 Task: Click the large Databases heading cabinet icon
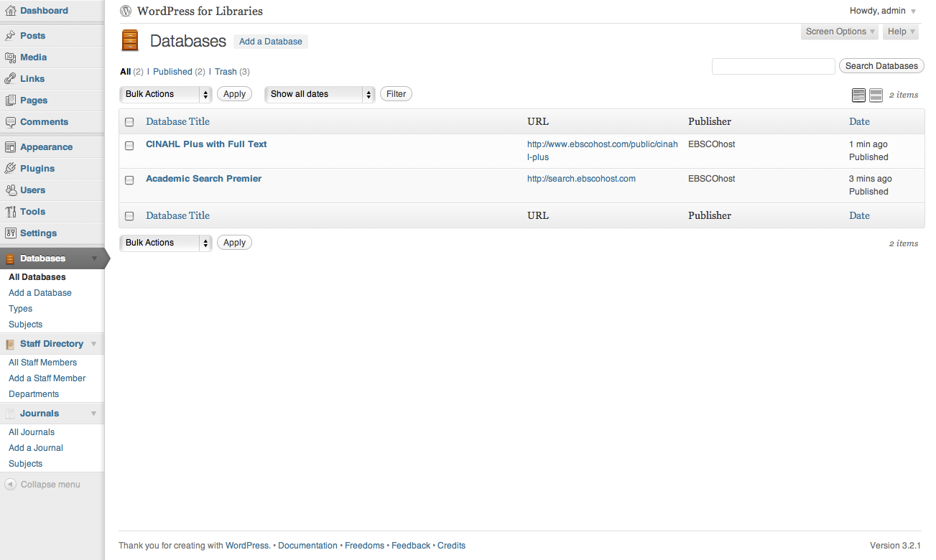(130, 41)
